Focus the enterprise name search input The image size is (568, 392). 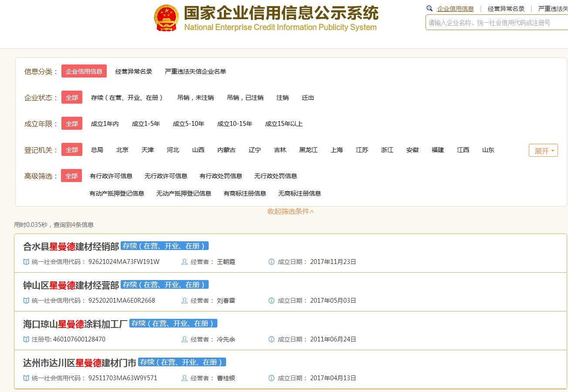click(x=497, y=23)
